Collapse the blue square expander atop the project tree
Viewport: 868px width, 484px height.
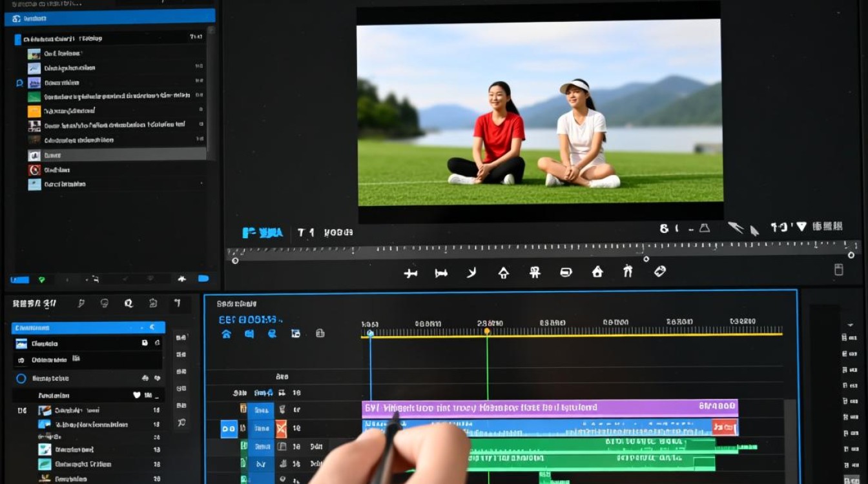[17, 39]
